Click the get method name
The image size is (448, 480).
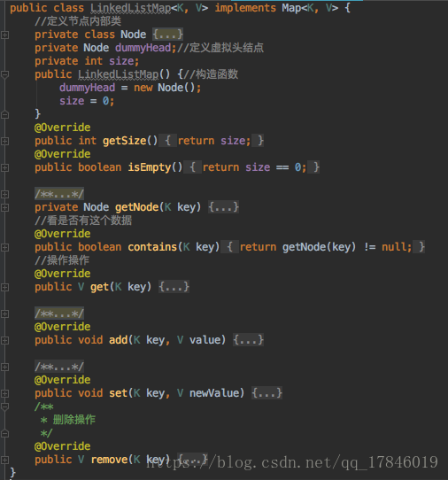[x=99, y=287]
